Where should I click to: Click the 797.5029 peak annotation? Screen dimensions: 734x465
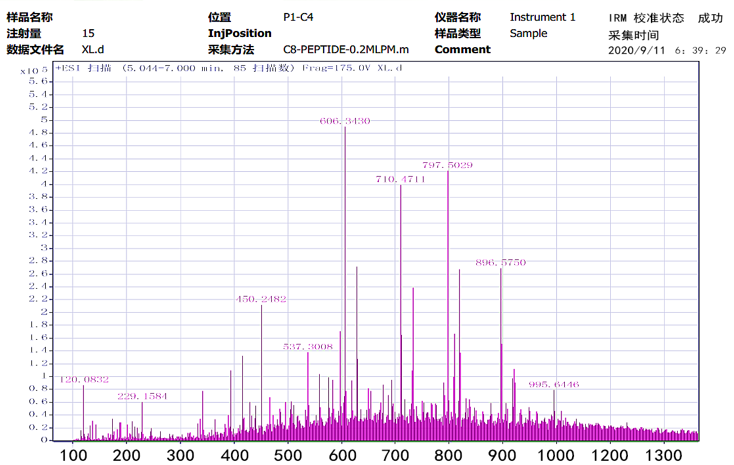[x=447, y=164]
